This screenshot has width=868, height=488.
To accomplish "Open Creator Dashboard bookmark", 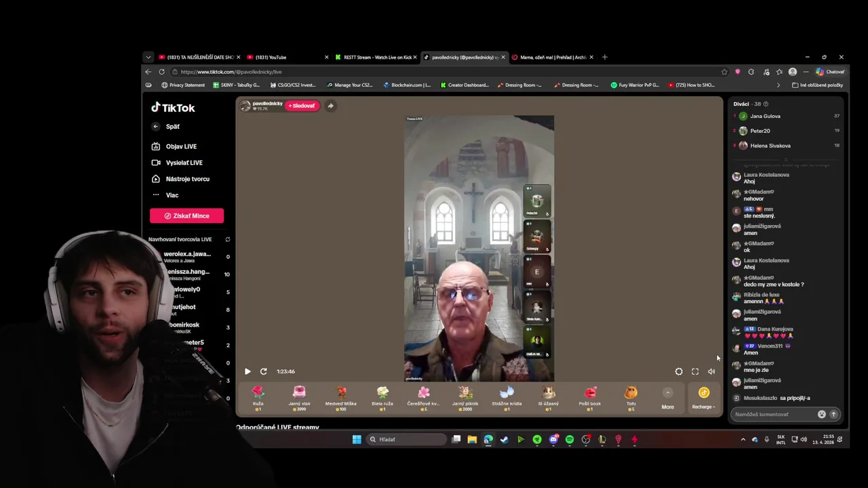I will 464,85.
